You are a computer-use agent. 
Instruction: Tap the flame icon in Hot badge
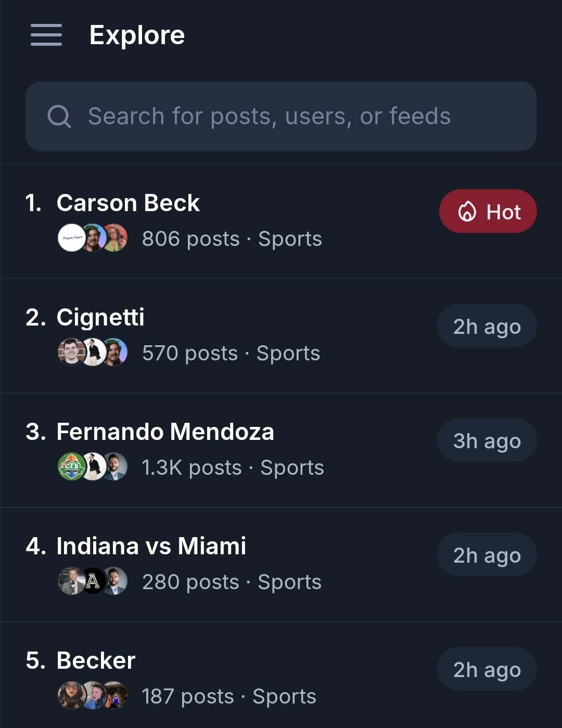(467, 212)
